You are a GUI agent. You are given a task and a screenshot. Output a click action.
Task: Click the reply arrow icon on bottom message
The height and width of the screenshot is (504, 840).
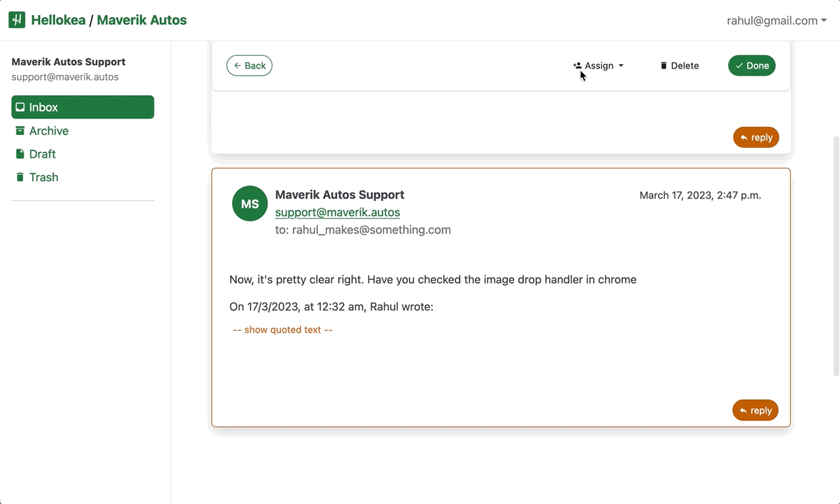pos(743,410)
